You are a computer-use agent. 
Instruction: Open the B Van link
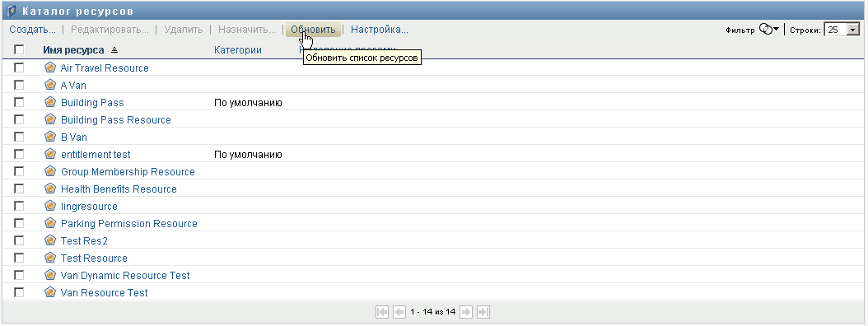click(73, 137)
